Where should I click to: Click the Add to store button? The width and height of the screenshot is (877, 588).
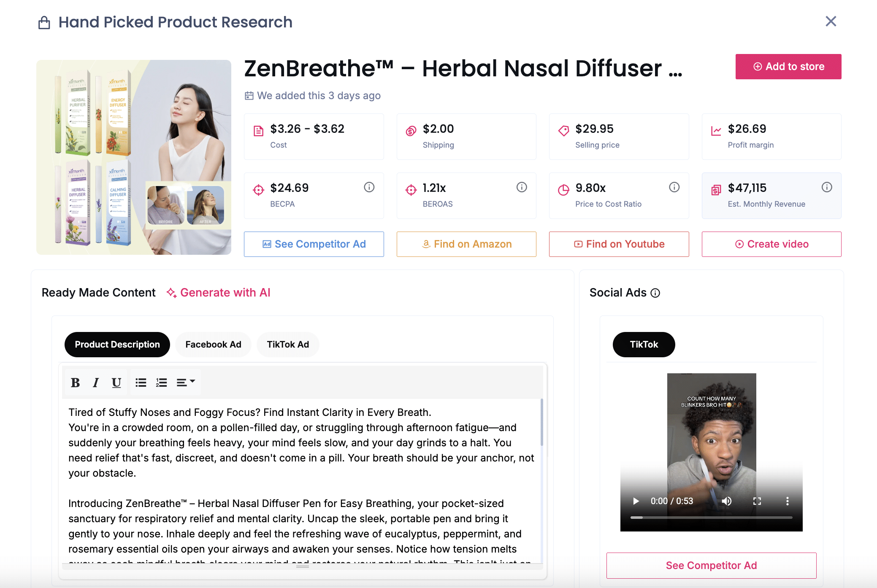pos(788,67)
